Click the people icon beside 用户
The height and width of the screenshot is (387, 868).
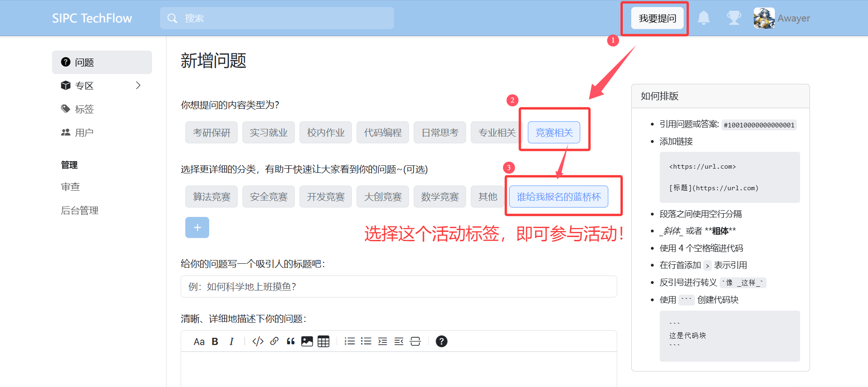(x=66, y=132)
